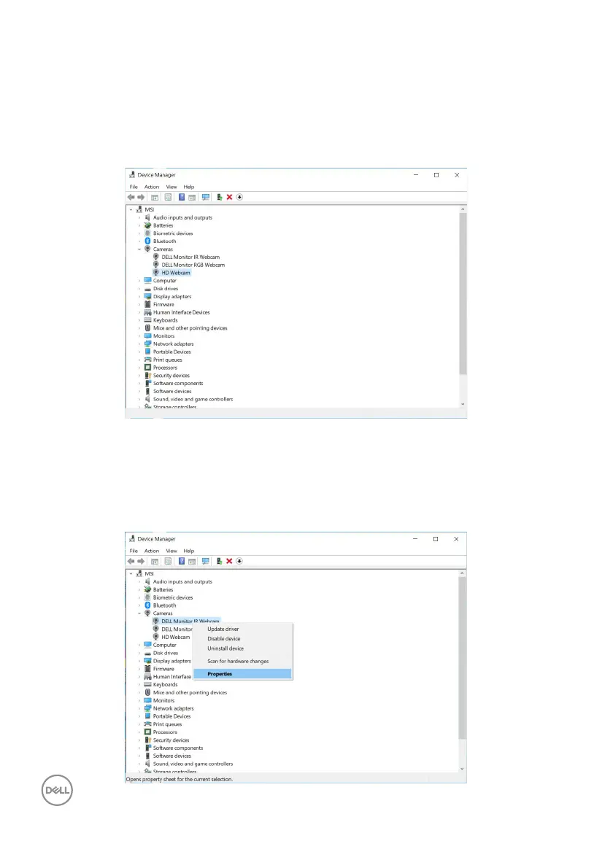Pick Uninstall device in the context menu
The width and height of the screenshot is (613, 868).
pyautogui.click(x=225, y=648)
